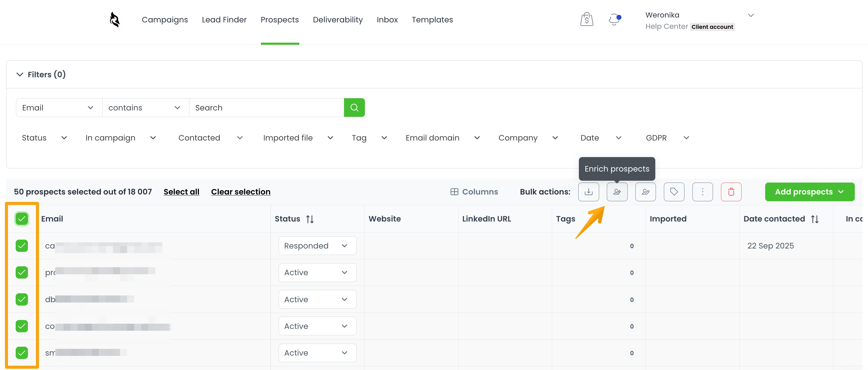The image size is (868, 370).
Task: Open the notifications bell icon
Action: (614, 20)
